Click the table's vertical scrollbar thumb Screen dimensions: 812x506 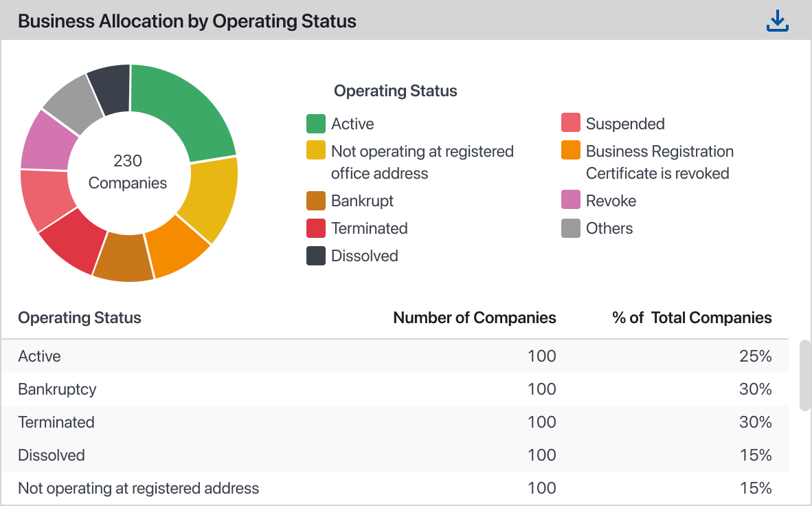[x=804, y=375]
